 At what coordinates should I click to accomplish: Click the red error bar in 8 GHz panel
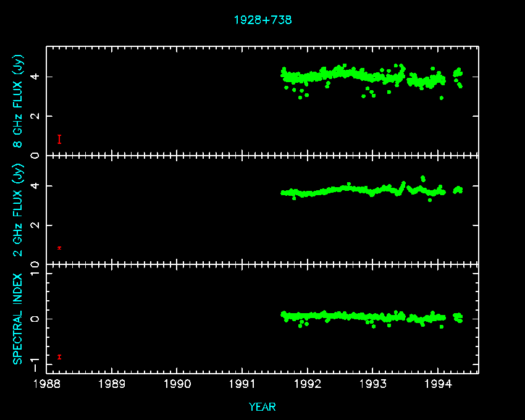(59, 140)
